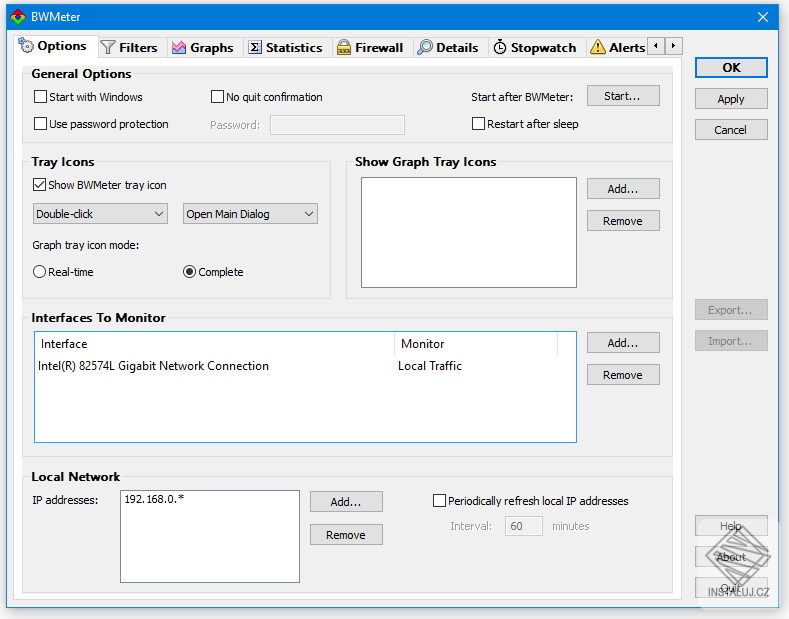
Task: Select the Intel 82574L Gigabit interface row
Action: (x=305, y=366)
